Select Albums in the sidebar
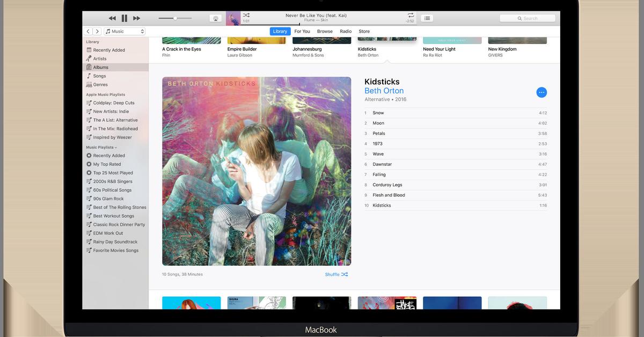This screenshot has height=337, width=644. pos(115,68)
